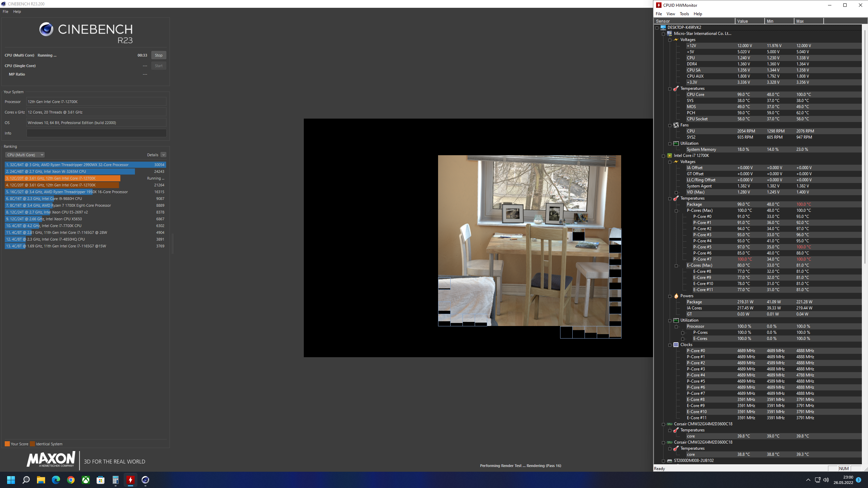868x488 pixels.
Task: Click the Intel Core i7 12700K chip icon
Action: point(670,156)
